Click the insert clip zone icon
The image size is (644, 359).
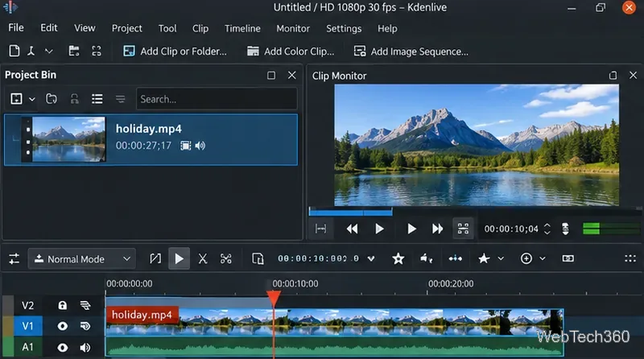258,258
